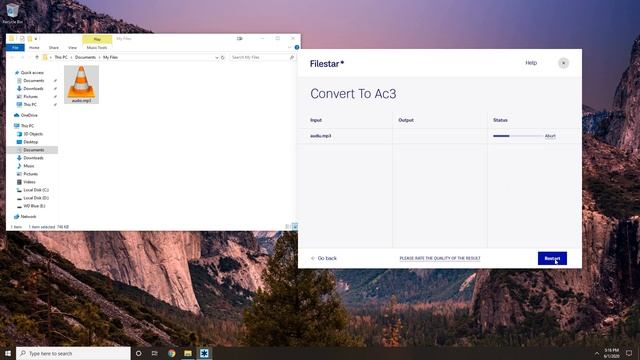The image size is (640, 360).
Task: Open Task View from taskbar
Action: 155,353
